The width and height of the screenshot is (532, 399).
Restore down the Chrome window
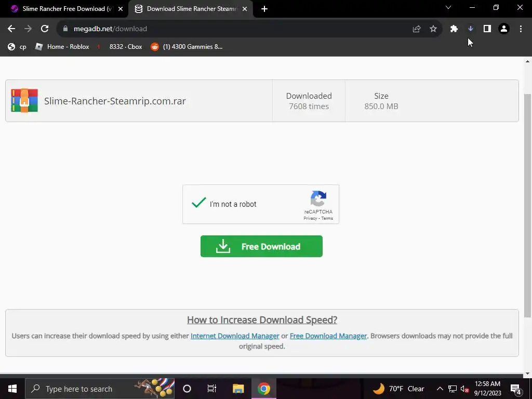(496, 7)
